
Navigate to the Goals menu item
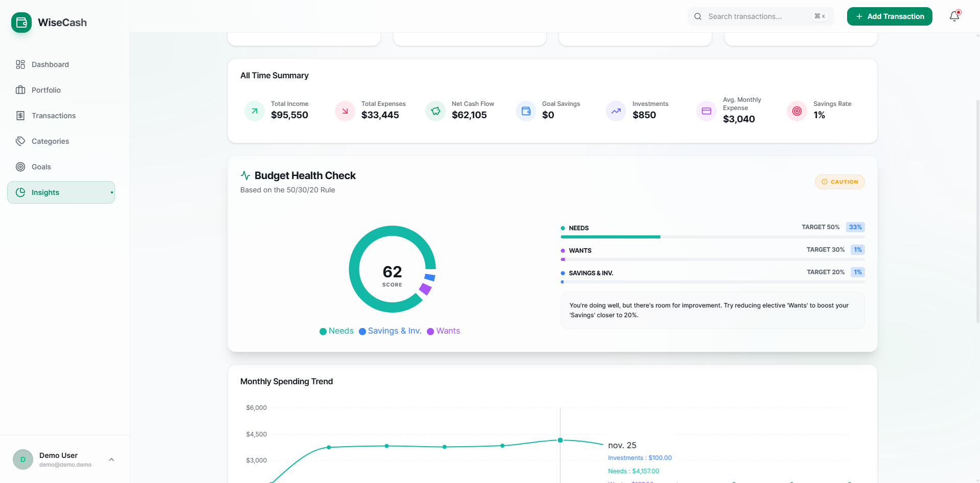tap(41, 167)
